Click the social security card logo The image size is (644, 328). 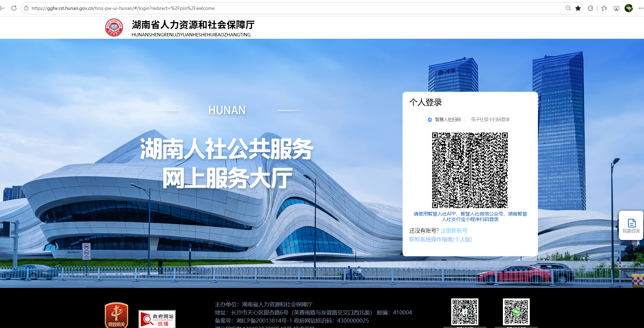coord(114,28)
